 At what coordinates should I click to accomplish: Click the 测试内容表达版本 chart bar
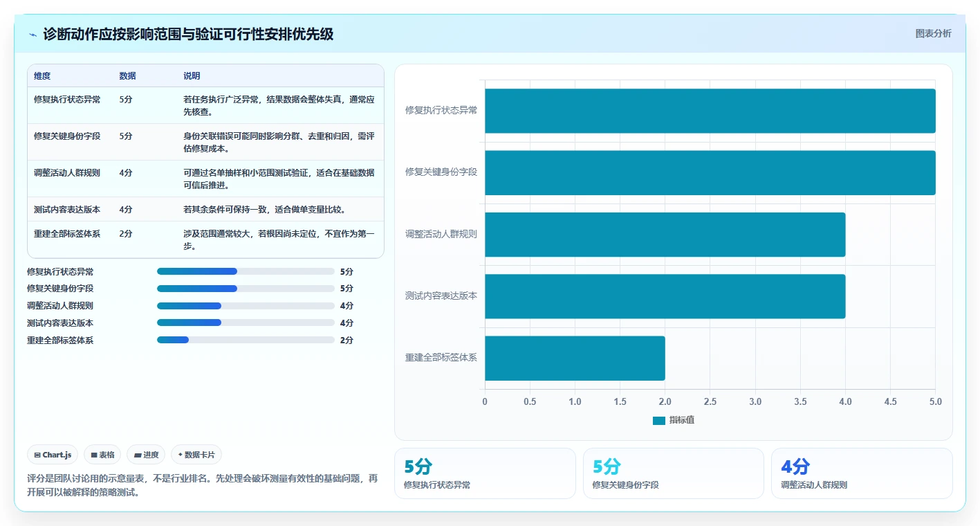(x=665, y=296)
